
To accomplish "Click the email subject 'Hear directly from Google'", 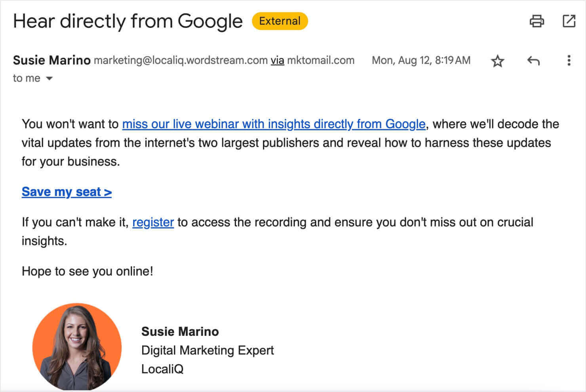I will point(128,21).
